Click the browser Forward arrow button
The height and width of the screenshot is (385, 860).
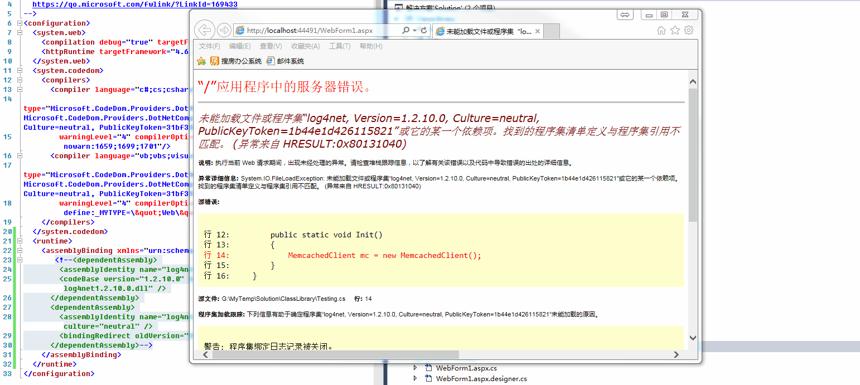tap(224, 30)
